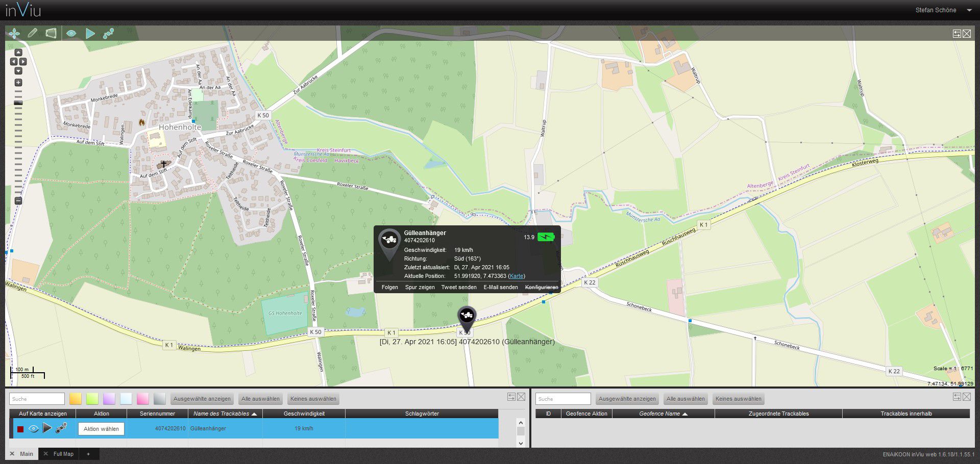Toggle the eye icon for Gülleanhänger visibility
Image resolution: width=980 pixels, height=464 pixels.
click(34, 429)
